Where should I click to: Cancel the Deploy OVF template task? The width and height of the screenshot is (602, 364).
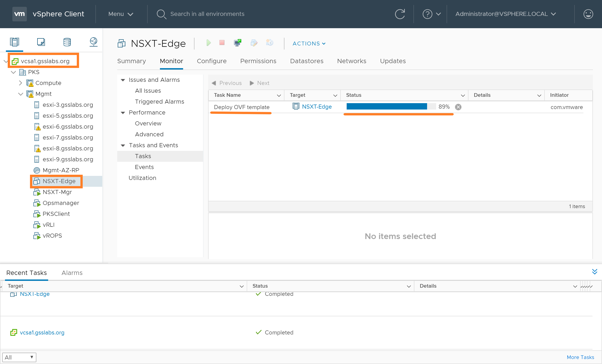coord(458,107)
